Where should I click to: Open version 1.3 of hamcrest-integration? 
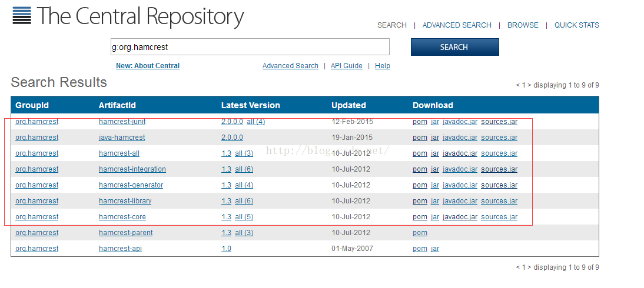[226, 169]
